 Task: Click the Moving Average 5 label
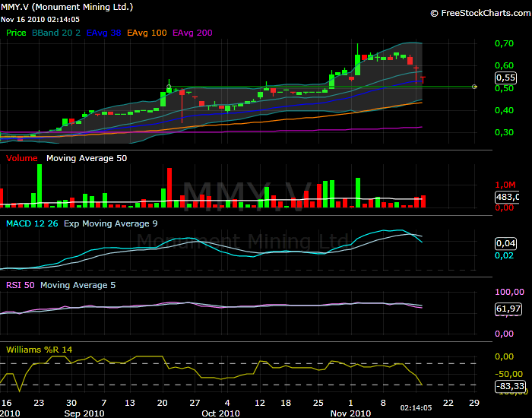(78, 285)
